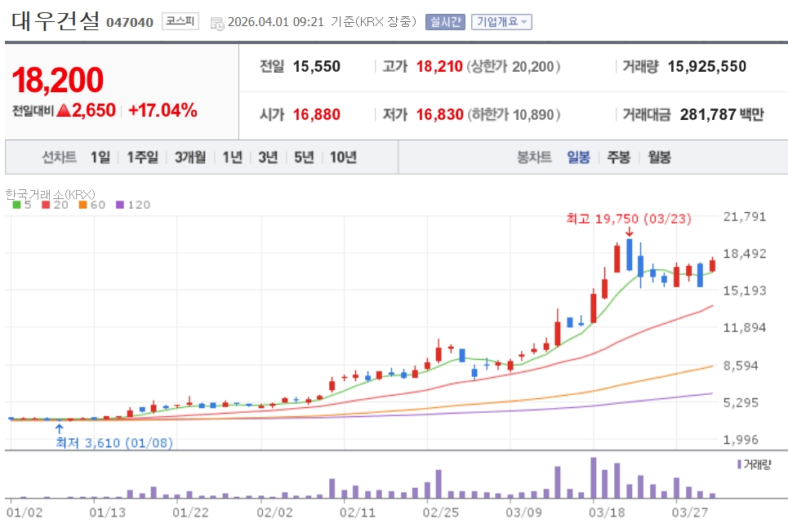Click the 최저 3,610 (01/08) low marker
This screenshot has width=788, height=532.
114,442
